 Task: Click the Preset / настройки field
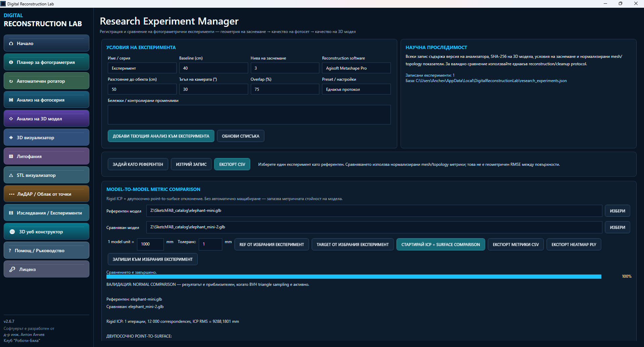[356, 89]
